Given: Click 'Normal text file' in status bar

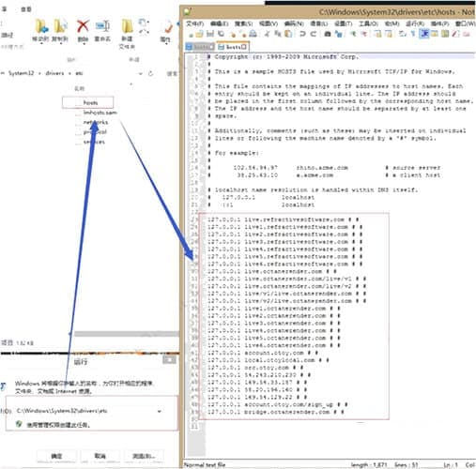Looking at the screenshot, I should point(205,465).
